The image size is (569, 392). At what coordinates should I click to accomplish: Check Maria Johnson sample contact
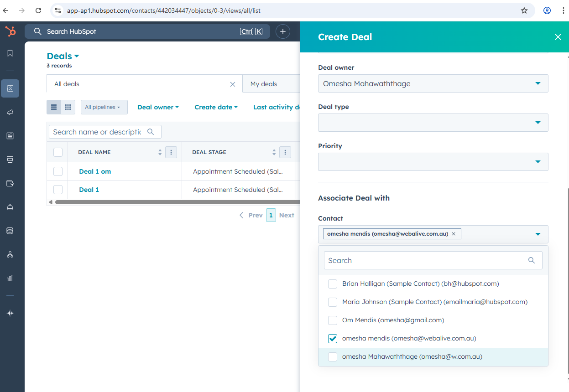pos(333,302)
